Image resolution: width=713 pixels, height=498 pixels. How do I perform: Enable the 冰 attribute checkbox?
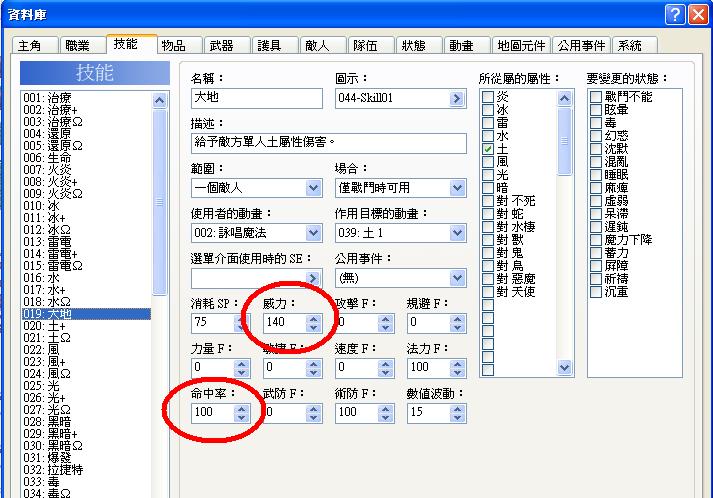(488, 110)
